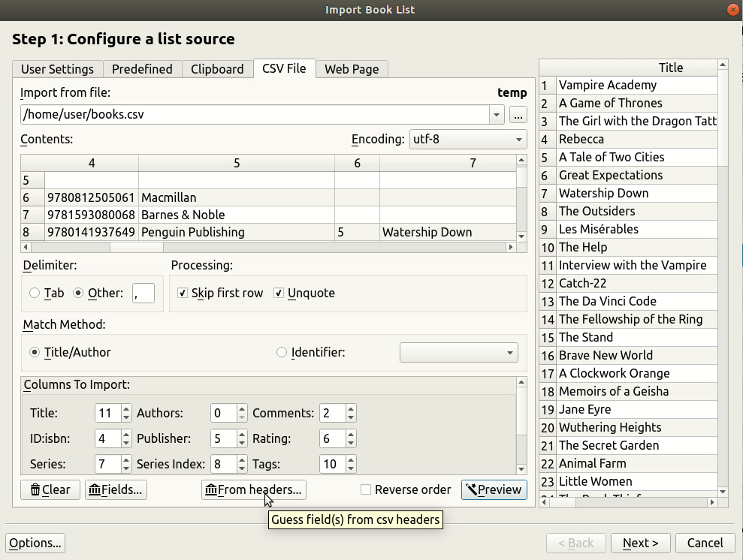
Task: Open the Encoding utf-8 dropdown
Action: click(467, 139)
